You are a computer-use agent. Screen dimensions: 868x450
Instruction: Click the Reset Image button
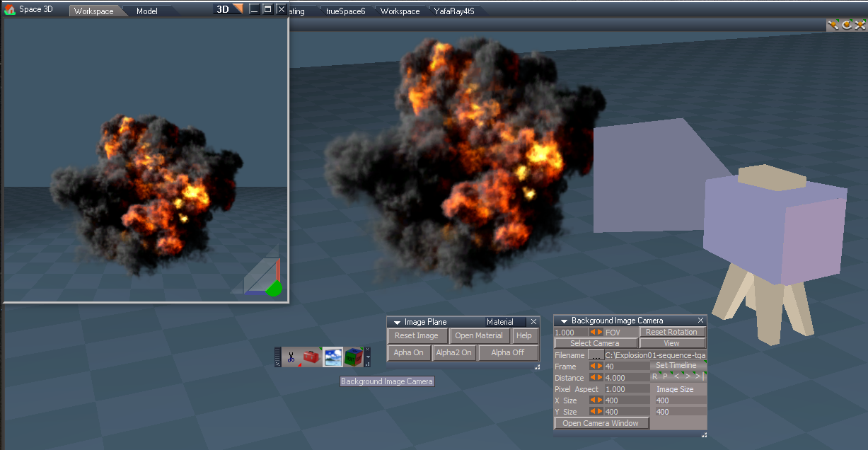click(x=417, y=335)
